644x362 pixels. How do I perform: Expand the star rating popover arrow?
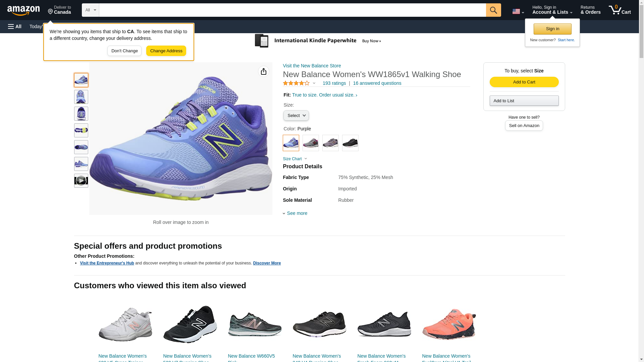point(314,83)
